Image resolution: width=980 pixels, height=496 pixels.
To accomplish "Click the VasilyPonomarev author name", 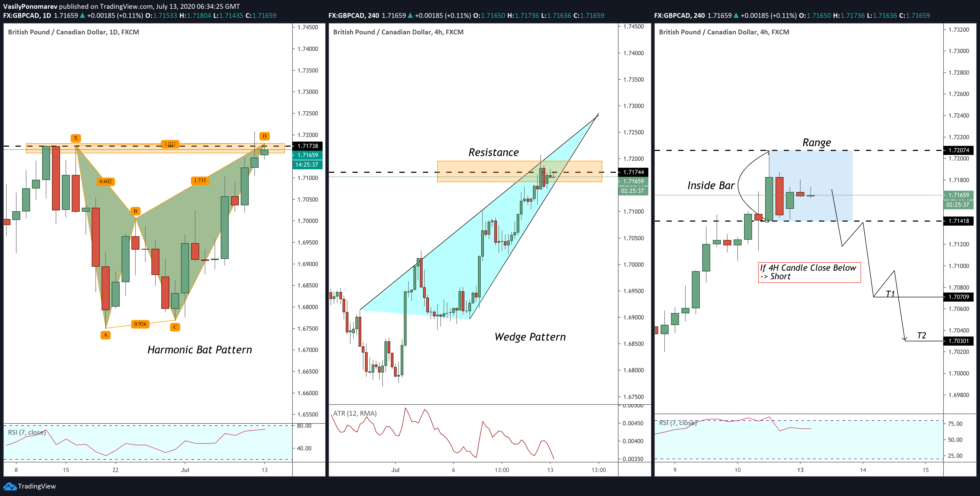I will tap(30, 6).
